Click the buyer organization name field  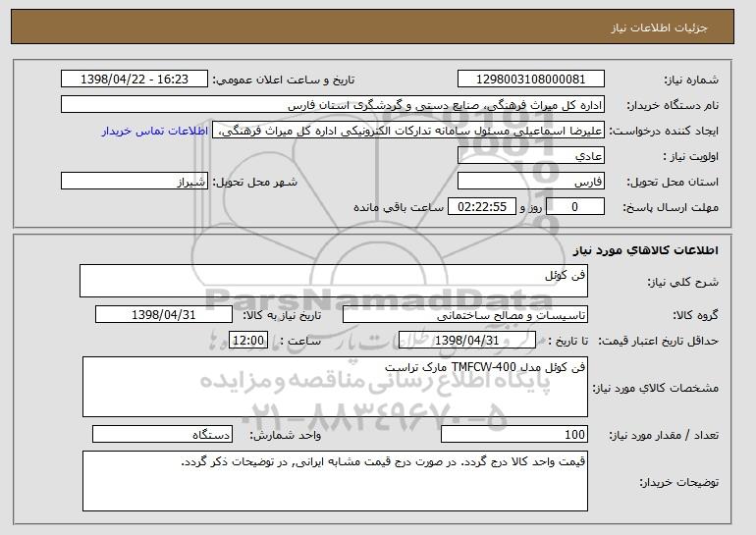(x=333, y=105)
